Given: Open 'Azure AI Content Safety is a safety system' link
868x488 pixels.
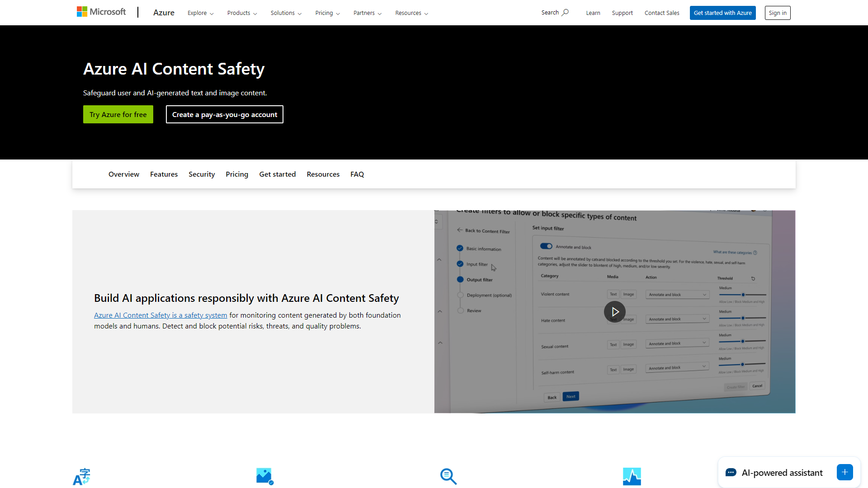Looking at the screenshot, I should (x=160, y=315).
